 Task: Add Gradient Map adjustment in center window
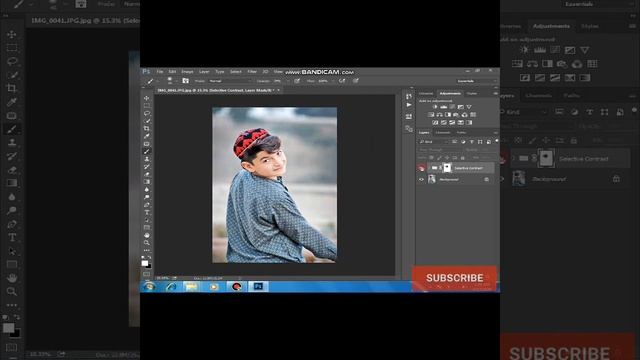pos(469,122)
